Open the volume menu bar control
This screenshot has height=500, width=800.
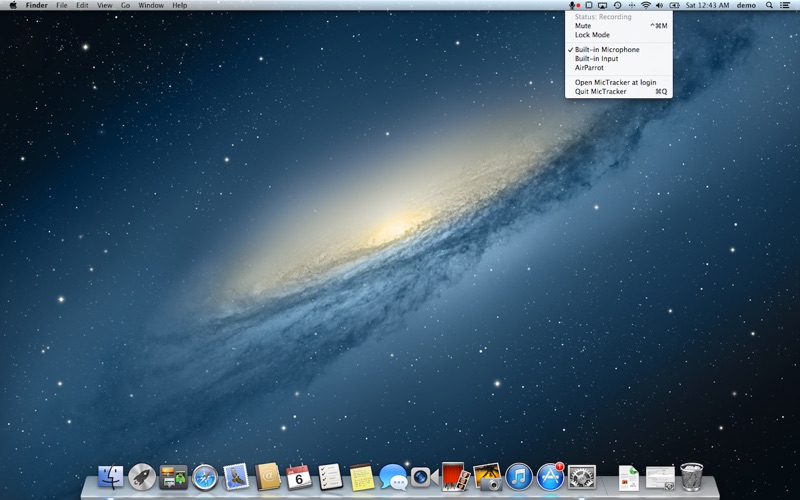point(659,5)
